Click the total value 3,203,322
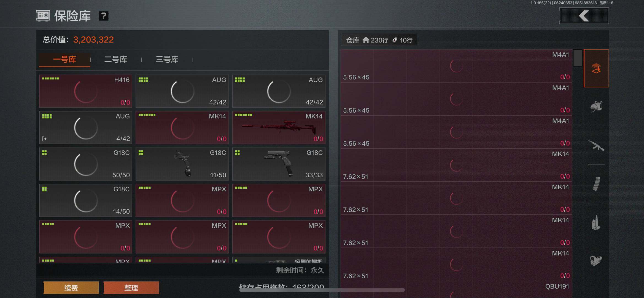 [93, 40]
